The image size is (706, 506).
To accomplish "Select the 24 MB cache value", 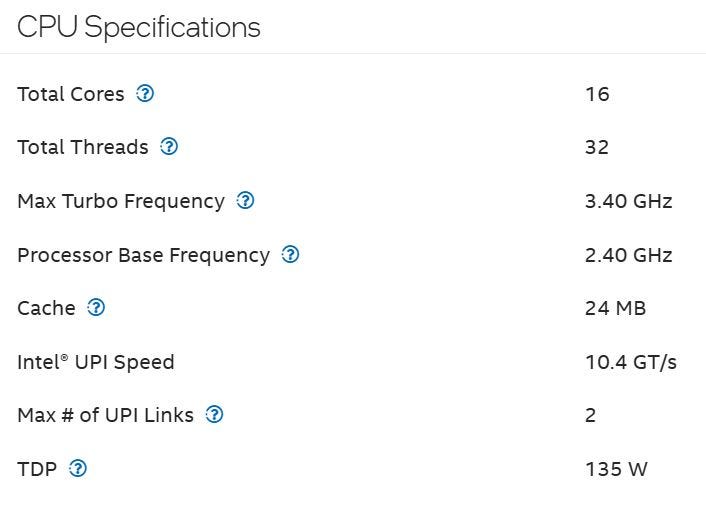I will coord(615,308).
